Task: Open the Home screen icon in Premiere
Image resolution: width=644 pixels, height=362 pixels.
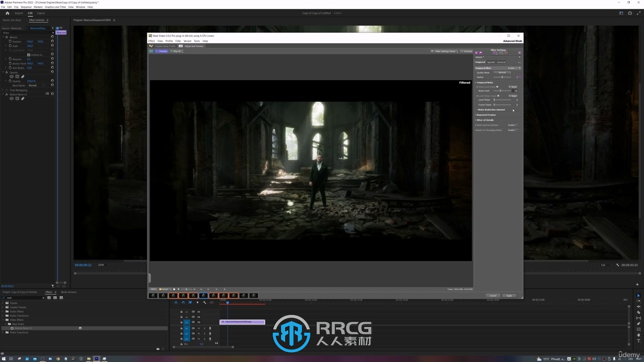Action: tap(7, 13)
